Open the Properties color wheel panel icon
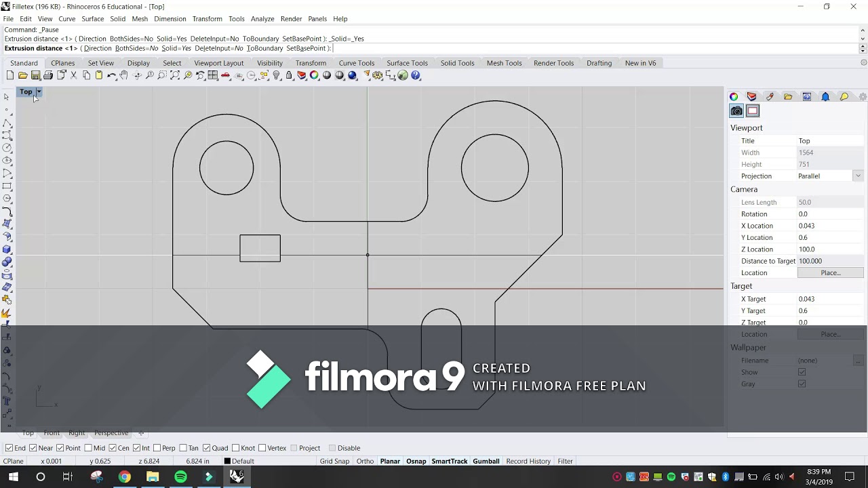 (734, 97)
